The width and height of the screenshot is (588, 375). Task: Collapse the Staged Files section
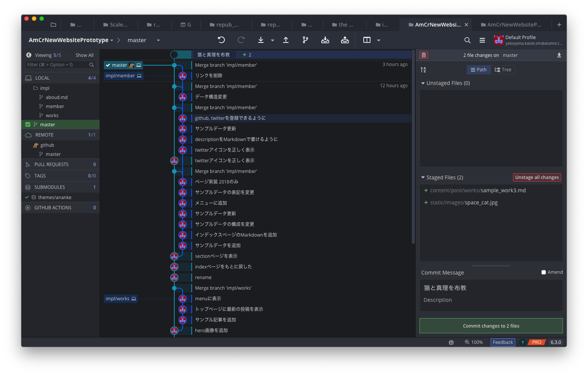(x=423, y=177)
